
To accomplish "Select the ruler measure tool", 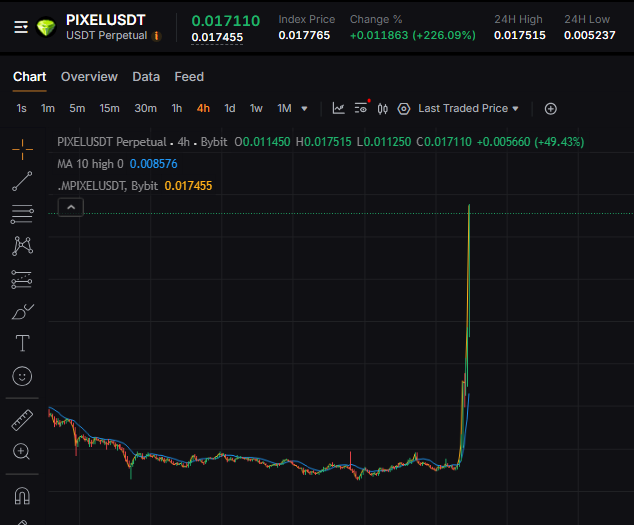I will click(22, 420).
